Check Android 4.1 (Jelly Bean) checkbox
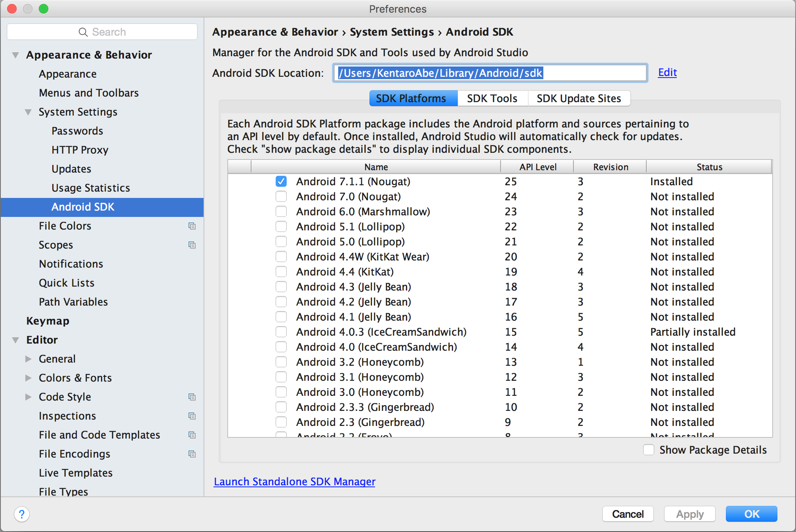The width and height of the screenshot is (796, 532). point(281,317)
